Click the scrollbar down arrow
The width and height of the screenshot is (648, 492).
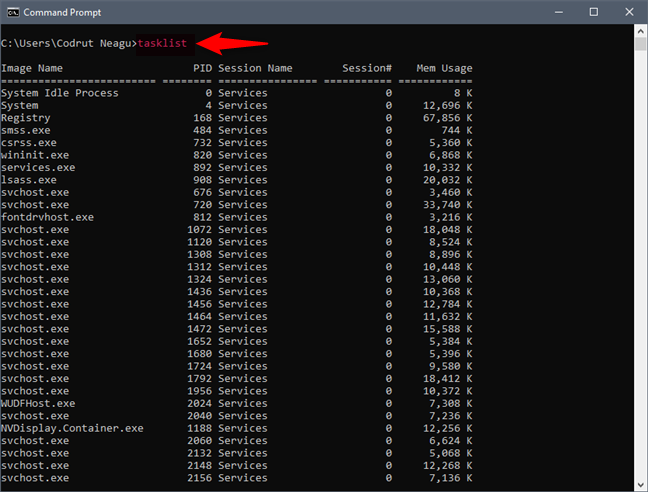pyautogui.click(x=640, y=483)
